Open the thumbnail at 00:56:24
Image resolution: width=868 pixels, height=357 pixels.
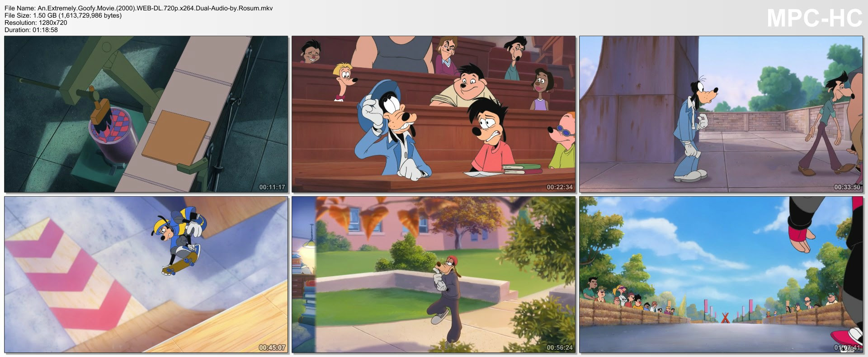(x=434, y=274)
